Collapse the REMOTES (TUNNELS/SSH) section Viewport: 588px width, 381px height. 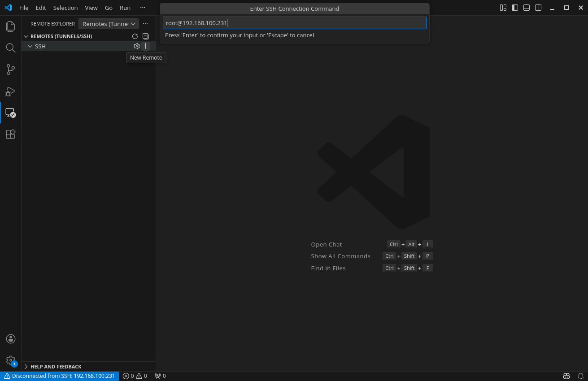pyautogui.click(x=26, y=36)
